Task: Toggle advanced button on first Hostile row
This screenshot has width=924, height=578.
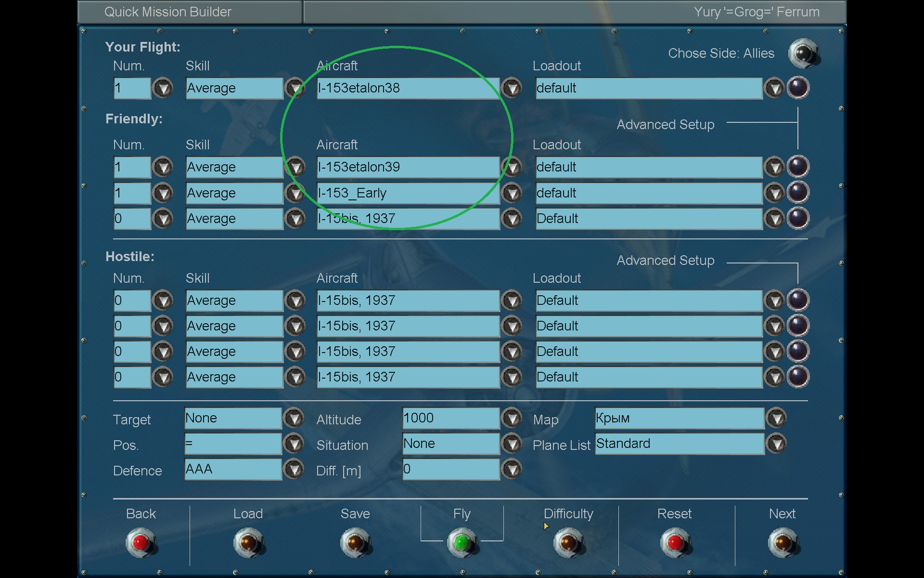Action: 798,301
